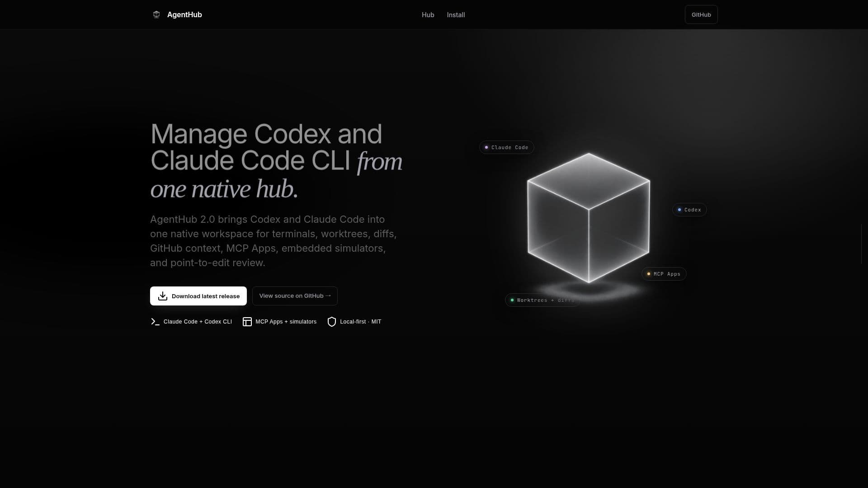
Task: Select the Worktrees + diffs floating chip
Action: [x=542, y=300]
